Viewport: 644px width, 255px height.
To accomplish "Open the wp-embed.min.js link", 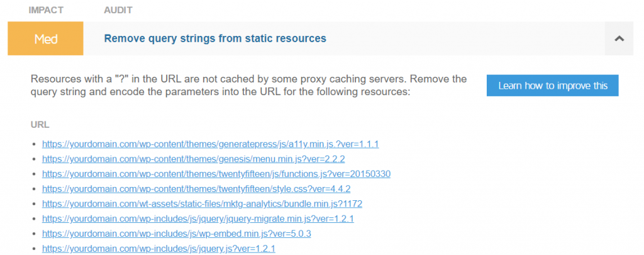I will 176,234.
